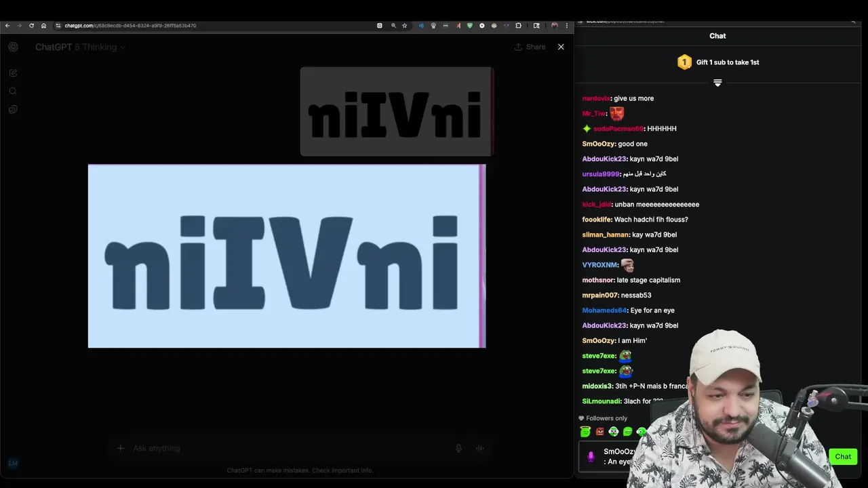Send message with the green Chat button
The height and width of the screenshot is (488, 868).
pyautogui.click(x=843, y=457)
